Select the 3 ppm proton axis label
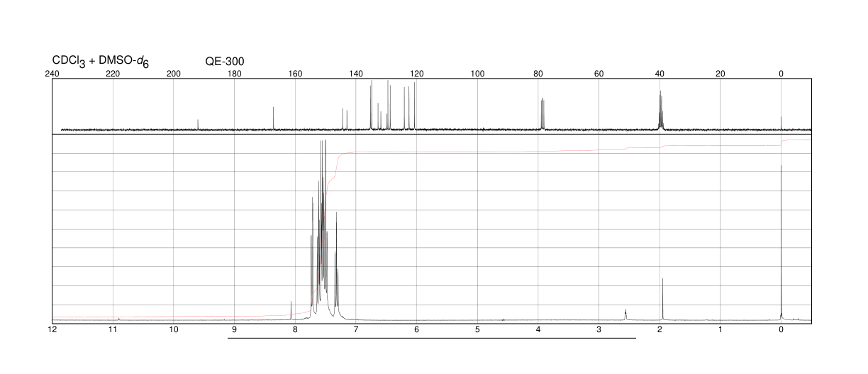 point(599,329)
